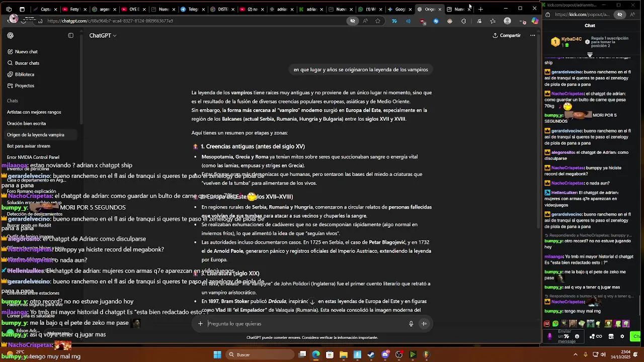Open the Windows Start menu
Viewport: 644px width, 362px height.
pyautogui.click(x=217, y=354)
